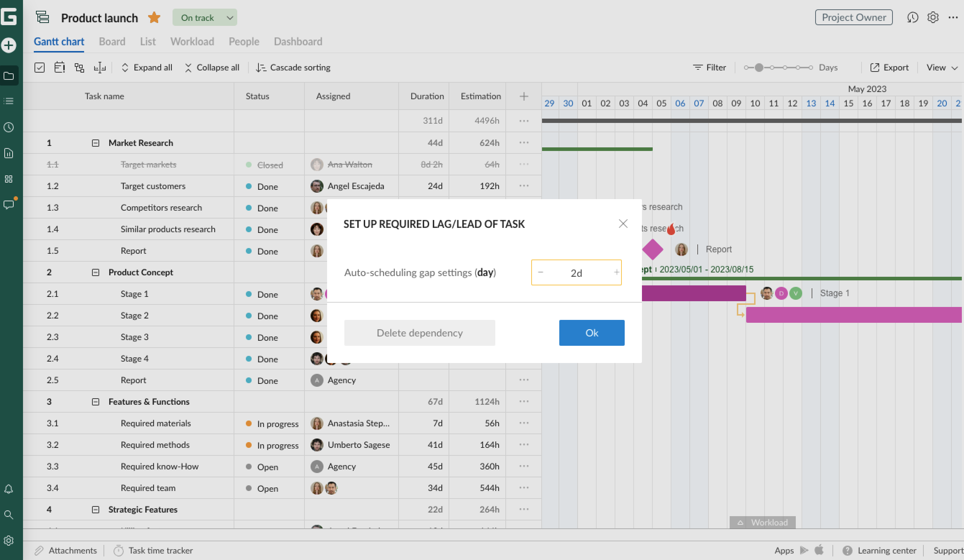Increase lag using the plus stepper
The height and width of the screenshot is (560, 964).
click(x=616, y=272)
